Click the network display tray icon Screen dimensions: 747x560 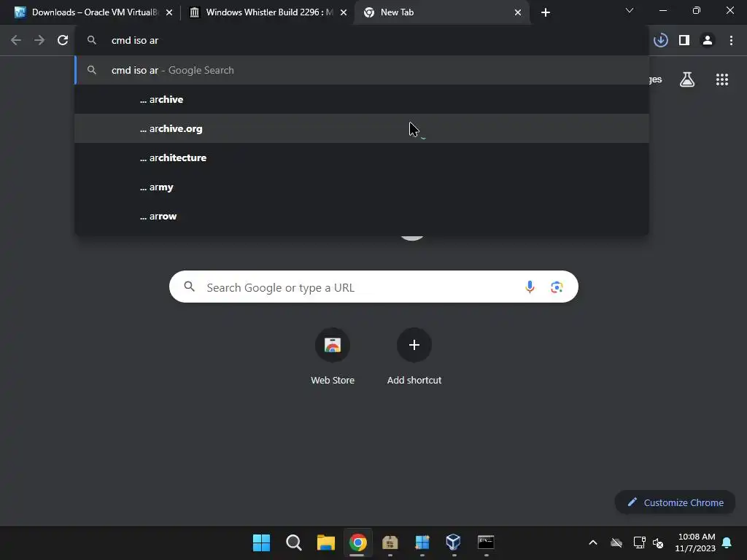pos(639,542)
